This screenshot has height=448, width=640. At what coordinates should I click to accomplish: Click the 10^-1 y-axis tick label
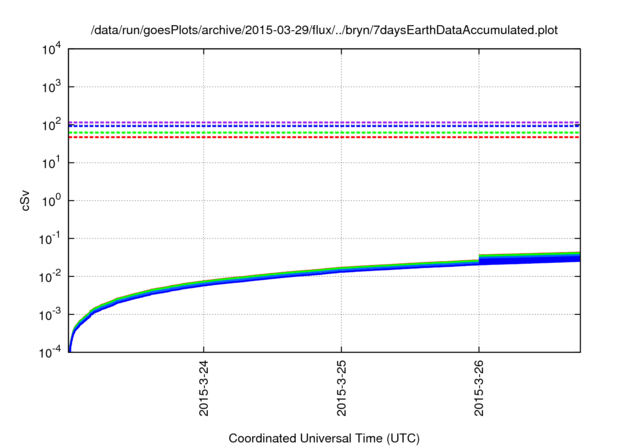50,239
